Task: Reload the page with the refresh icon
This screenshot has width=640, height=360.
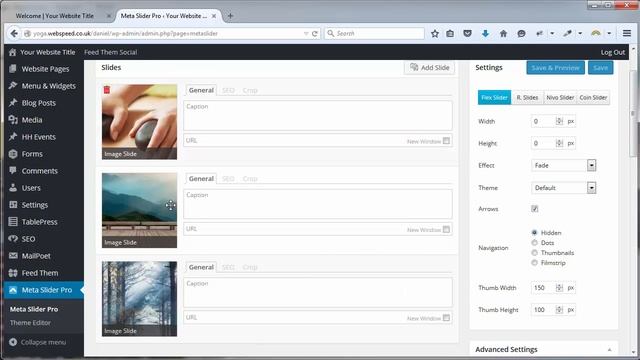Action: 315,33
